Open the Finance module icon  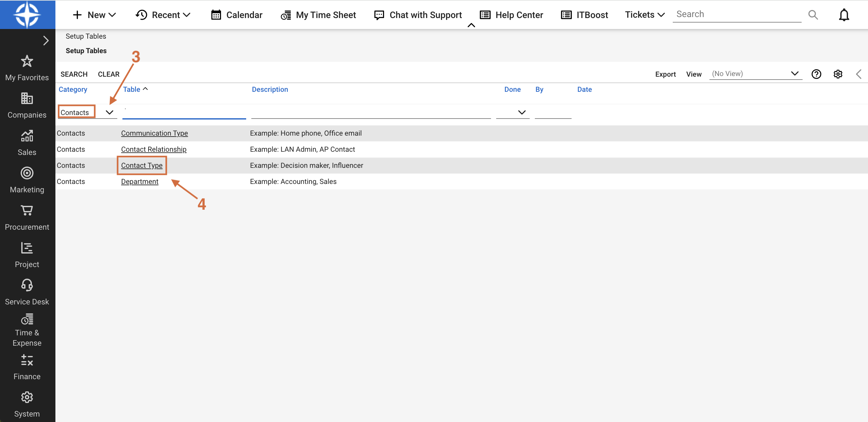pos(27,365)
